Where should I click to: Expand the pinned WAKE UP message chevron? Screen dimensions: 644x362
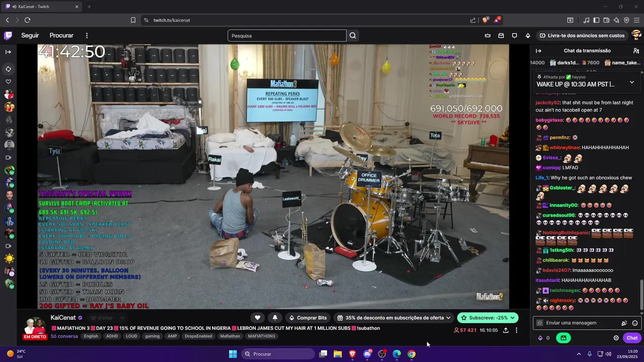tap(632, 82)
